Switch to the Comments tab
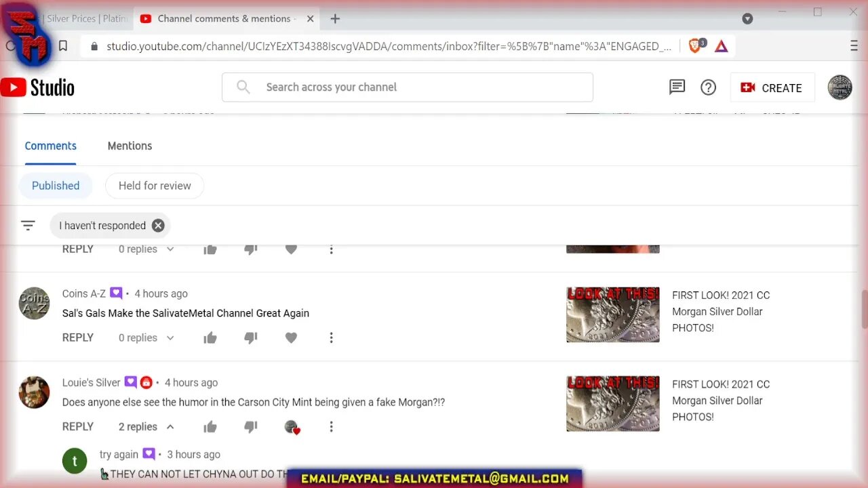This screenshot has height=488, width=868. coord(51,146)
